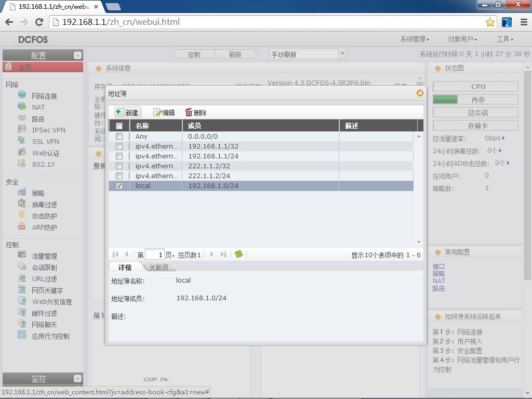Bookmark page with star icon
532x399 pixels.
point(490,22)
